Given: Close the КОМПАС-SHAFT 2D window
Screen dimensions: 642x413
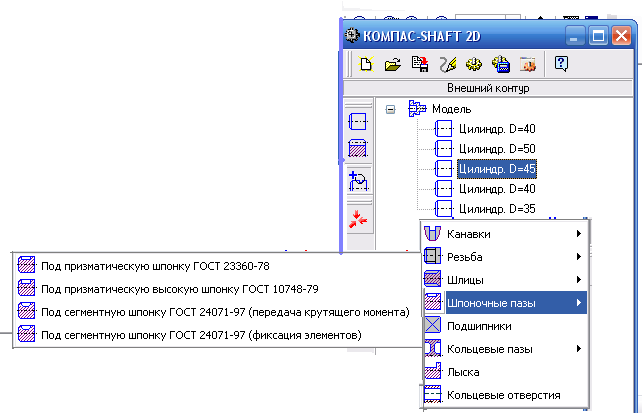Looking at the screenshot, I should pyautogui.click(x=622, y=36).
